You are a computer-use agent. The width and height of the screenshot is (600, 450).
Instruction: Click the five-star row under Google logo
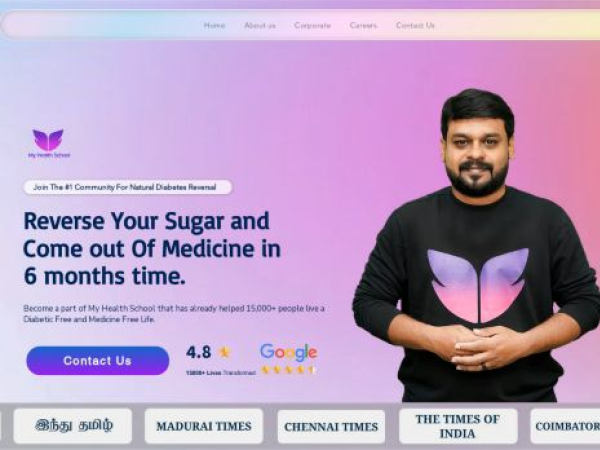288,370
